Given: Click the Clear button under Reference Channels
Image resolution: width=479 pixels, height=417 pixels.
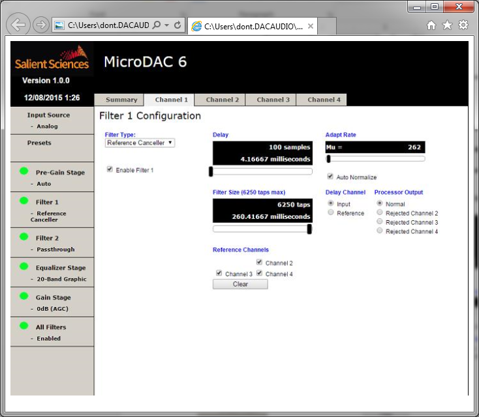Looking at the screenshot, I should click(x=240, y=284).
